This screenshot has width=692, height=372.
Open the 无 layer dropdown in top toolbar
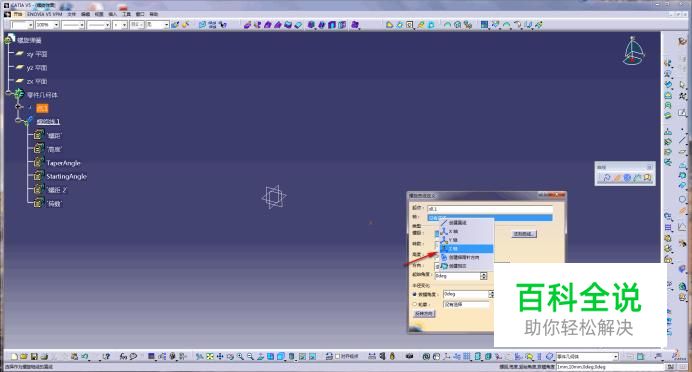[166, 25]
